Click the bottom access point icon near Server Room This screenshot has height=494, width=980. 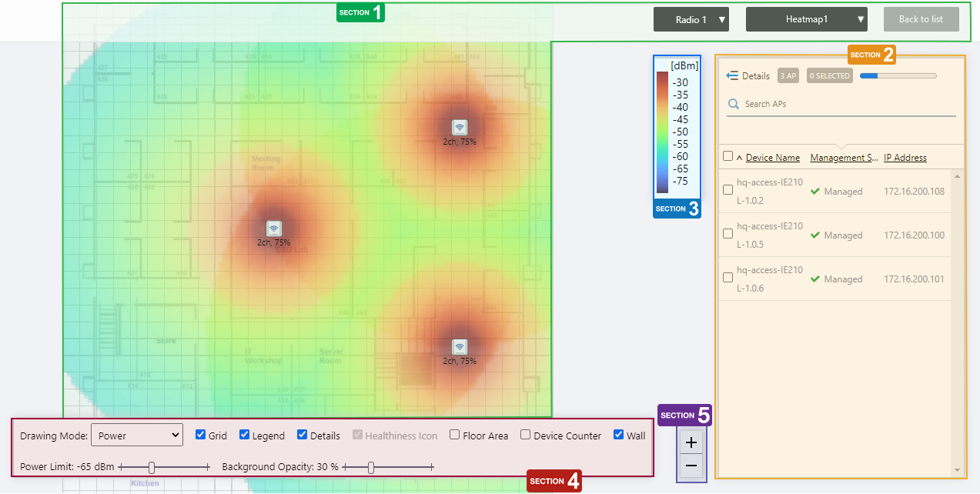pyautogui.click(x=459, y=347)
